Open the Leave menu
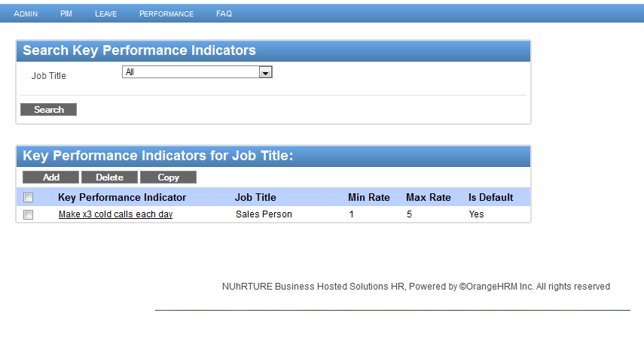The height and width of the screenshot is (340, 644). tap(105, 14)
